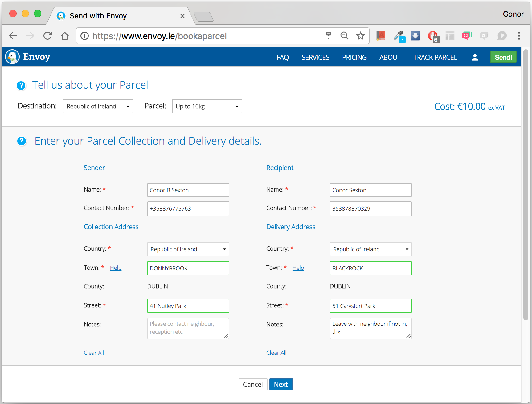Viewport: 532px width, 404px height.
Task: Open the Parcel weight dropdown
Action: point(207,106)
